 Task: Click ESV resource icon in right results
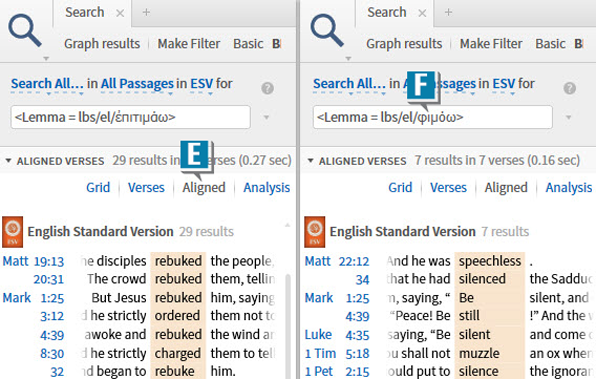tap(315, 232)
